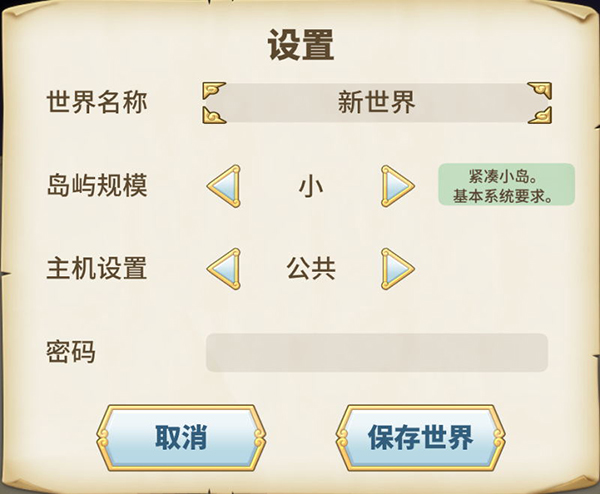Click the 主机设置 label
600x494 pixels.
click(97, 268)
